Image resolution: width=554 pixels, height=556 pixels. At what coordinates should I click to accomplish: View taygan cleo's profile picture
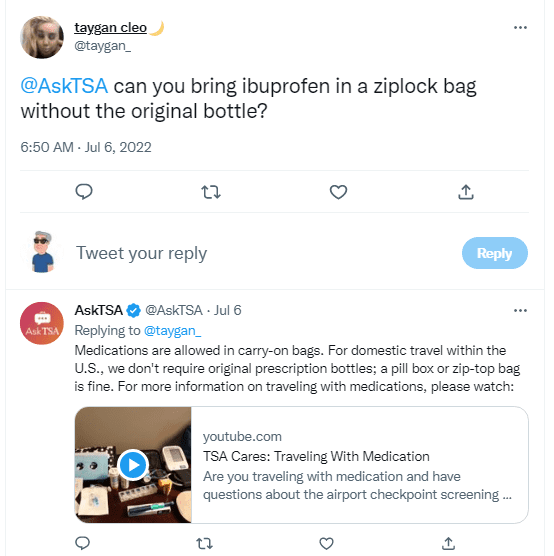pyautogui.click(x=42, y=37)
